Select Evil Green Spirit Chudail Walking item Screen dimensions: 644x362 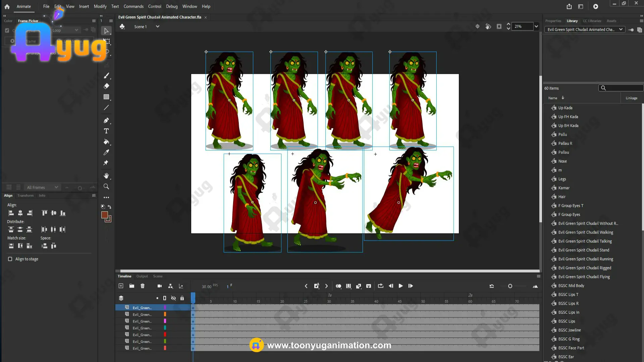pyautogui.click(x=585, y=232)
